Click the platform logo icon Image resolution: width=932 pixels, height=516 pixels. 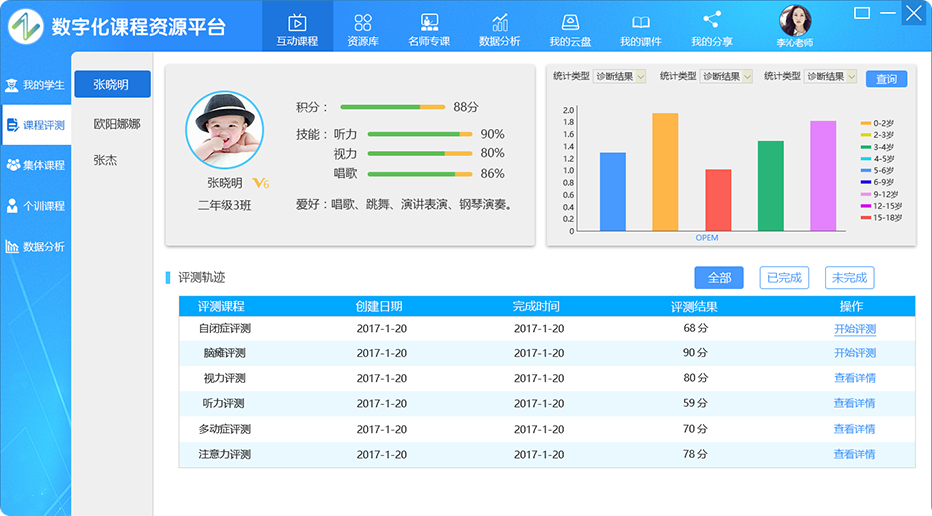coord(26,26)
